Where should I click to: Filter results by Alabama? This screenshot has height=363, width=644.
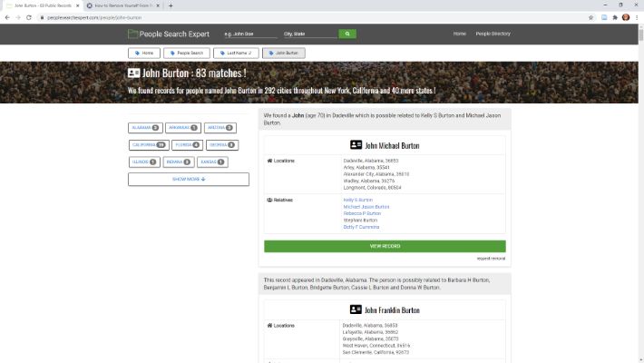point(145,128)
